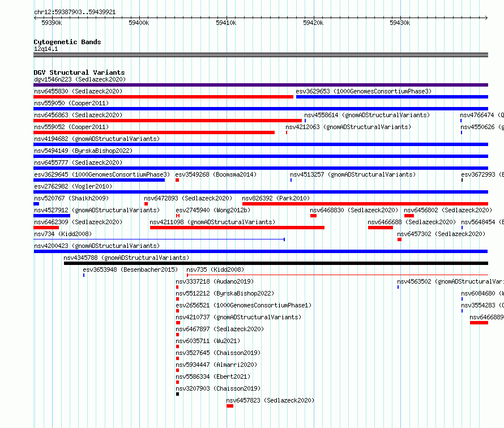
Task: Select the red nsv6456802 variant bar
Action: click(x=409, y=216)
